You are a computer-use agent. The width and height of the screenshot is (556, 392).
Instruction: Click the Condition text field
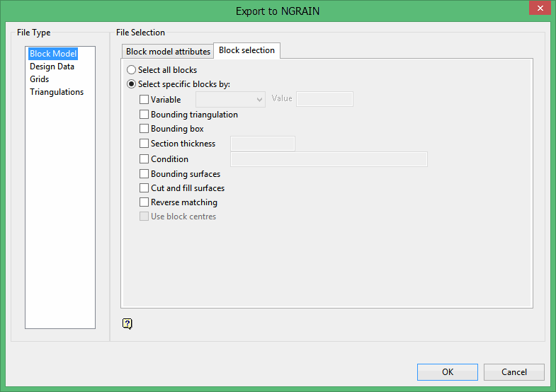[x=329, y=159]
